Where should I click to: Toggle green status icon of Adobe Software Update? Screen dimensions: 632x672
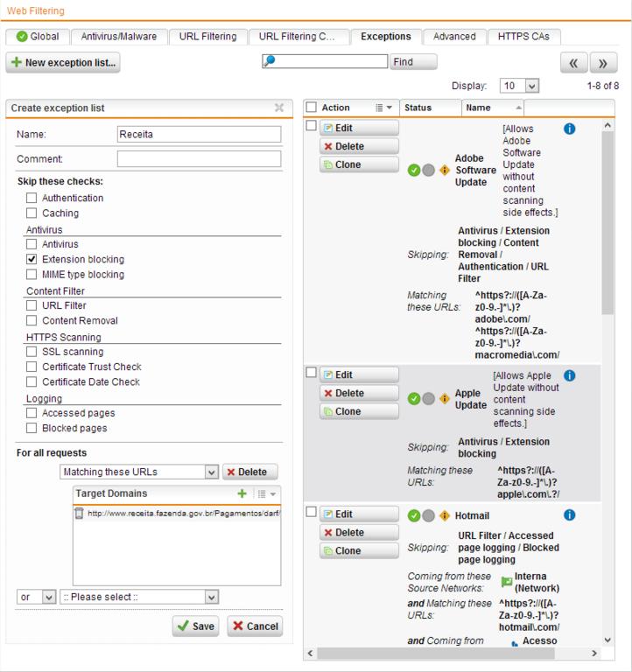point(414,170)
